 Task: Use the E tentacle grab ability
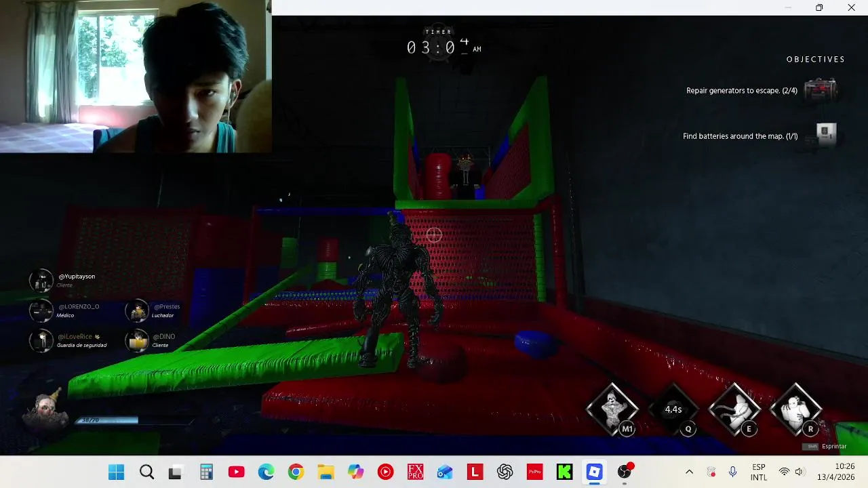tap(734, 409)
